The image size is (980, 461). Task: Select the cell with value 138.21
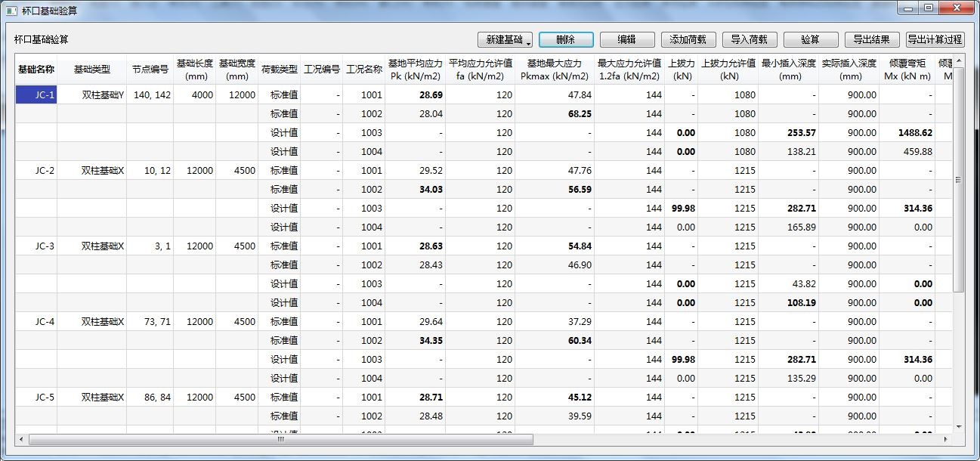click(x=788, y=152)
